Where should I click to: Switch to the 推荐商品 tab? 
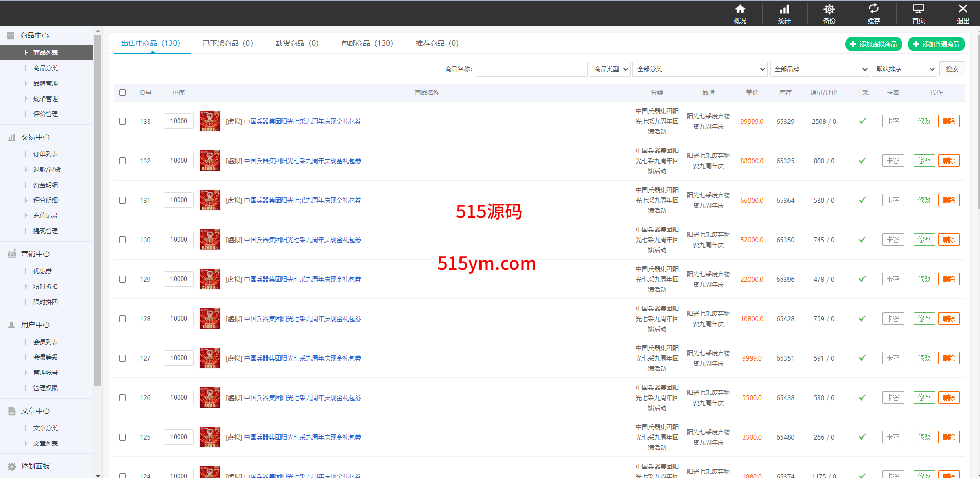coord(437,43)
